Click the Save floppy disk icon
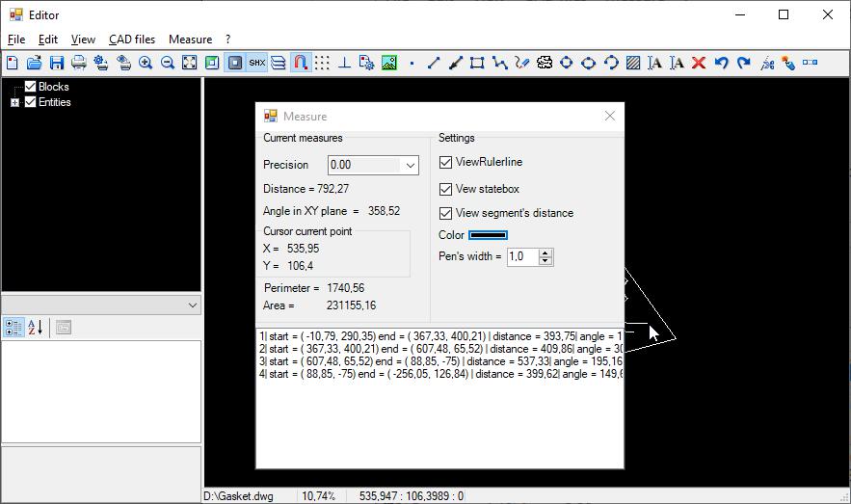Image resolution: width=851 pixels, height=504 pixels. coord(56,63)
